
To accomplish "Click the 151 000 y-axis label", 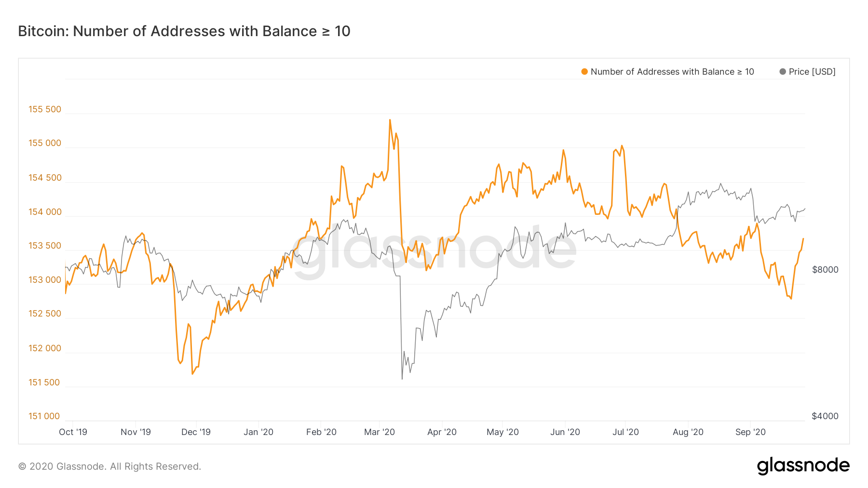I will pos(44,416).
